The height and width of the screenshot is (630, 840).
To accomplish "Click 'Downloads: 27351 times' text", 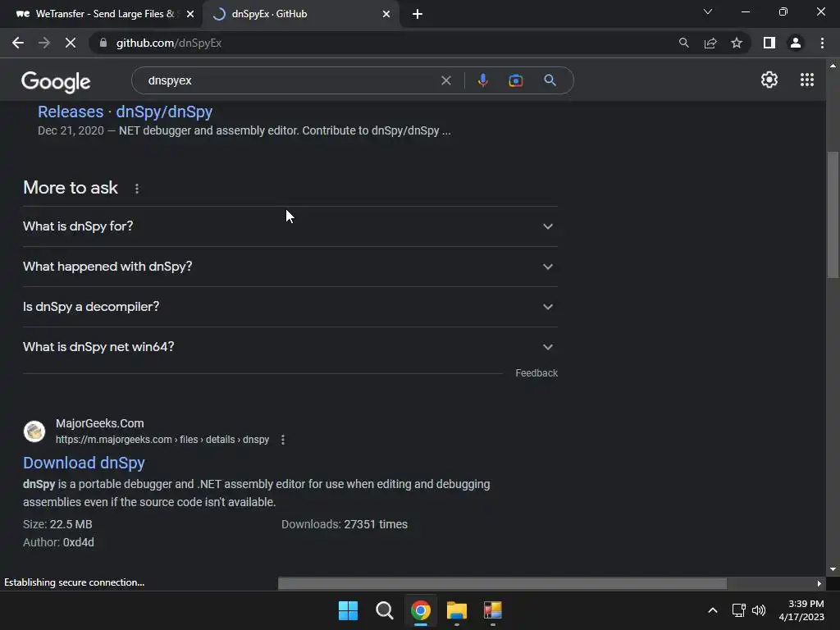I will click(345, 524).
